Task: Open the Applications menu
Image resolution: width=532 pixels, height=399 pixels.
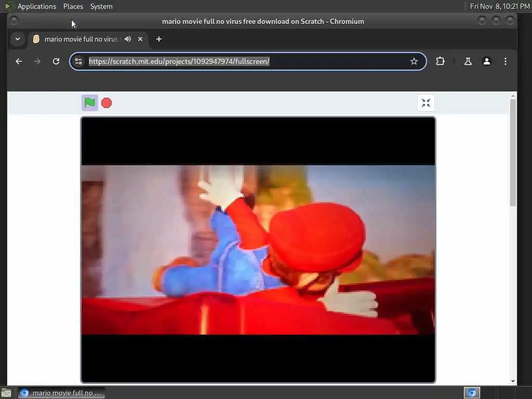Action: point(37,6)
